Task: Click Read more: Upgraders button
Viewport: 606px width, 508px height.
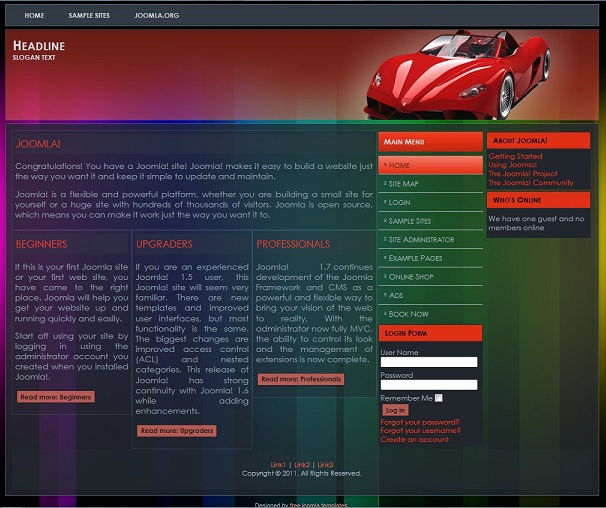Action: pos(177,430)
